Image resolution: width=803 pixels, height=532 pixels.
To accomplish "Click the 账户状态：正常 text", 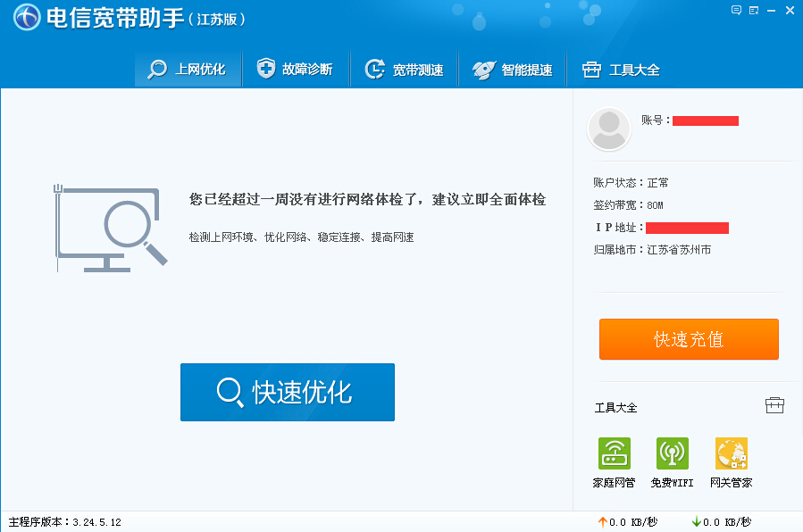I will pyautogui.click(x=631, y=183).
